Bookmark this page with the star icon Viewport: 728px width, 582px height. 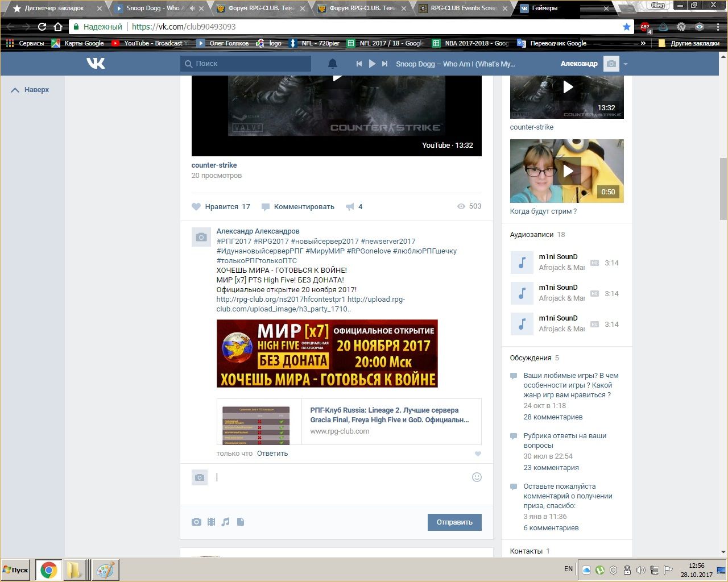626,27
